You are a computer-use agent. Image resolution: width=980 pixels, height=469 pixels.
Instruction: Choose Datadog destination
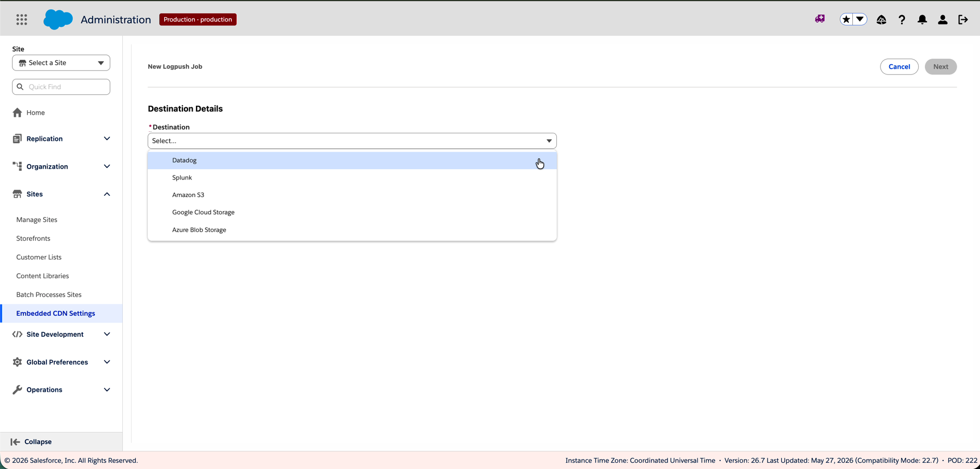click(x=352, y=160)
